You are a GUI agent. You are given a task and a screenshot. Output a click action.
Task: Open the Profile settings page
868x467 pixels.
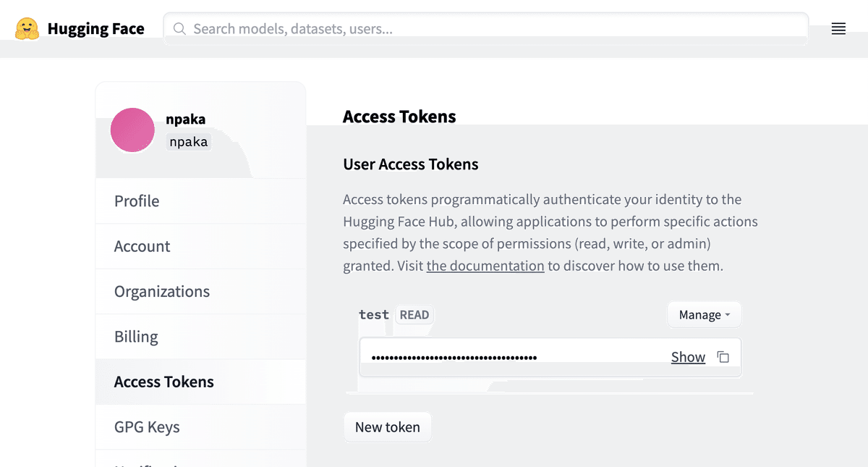200,201
